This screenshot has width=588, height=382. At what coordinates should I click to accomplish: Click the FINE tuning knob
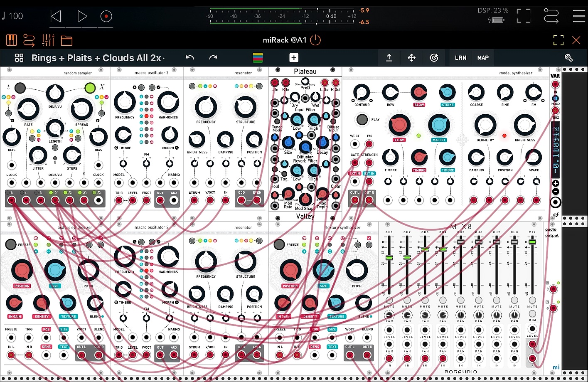coord(505,92)
